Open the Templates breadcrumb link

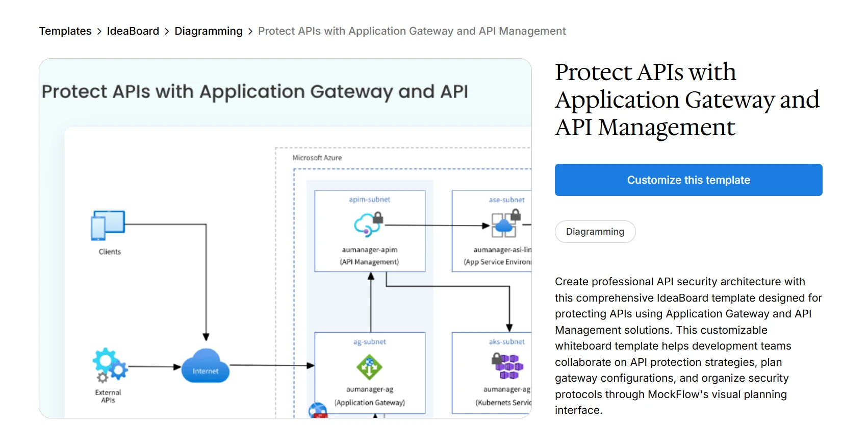[x=65, y=31]
